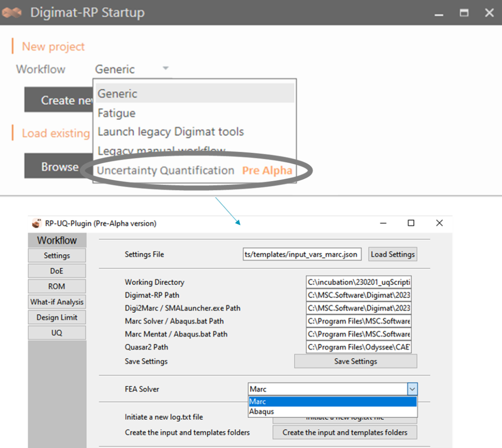
Task: Maximize the Digimat-RP Startup window
Action: pos(464,13)
